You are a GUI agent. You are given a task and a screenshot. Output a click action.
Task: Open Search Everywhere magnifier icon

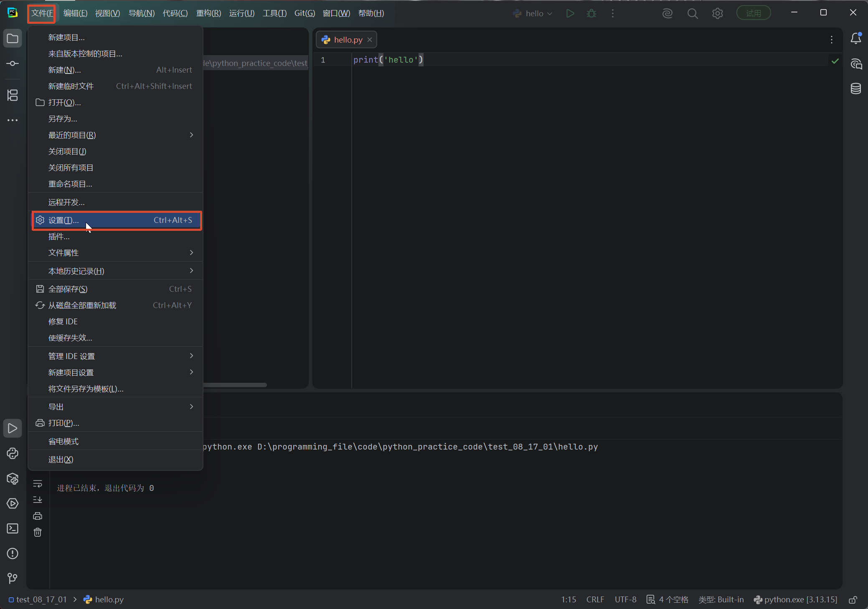(x=693, y=13)
